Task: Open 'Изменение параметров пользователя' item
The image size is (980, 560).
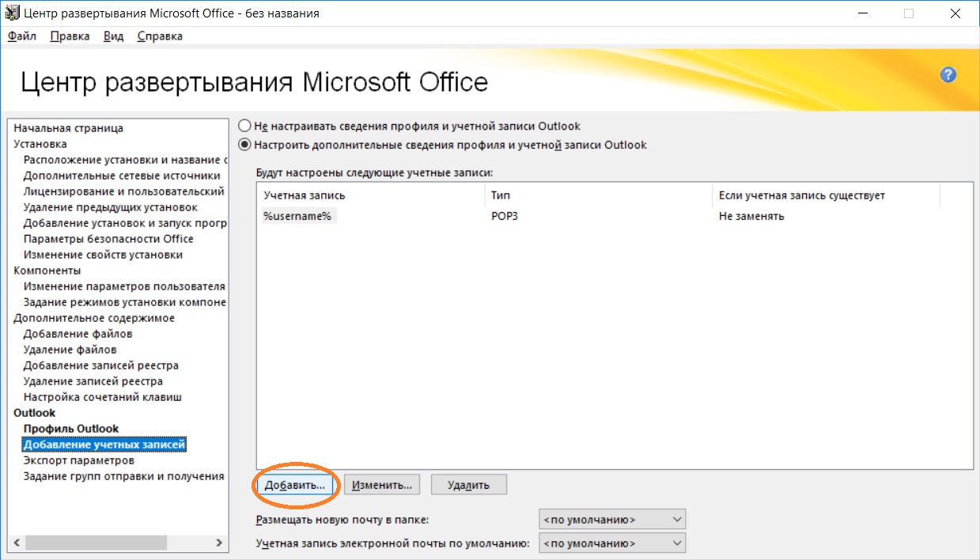Action: click(x=125, y=286)
